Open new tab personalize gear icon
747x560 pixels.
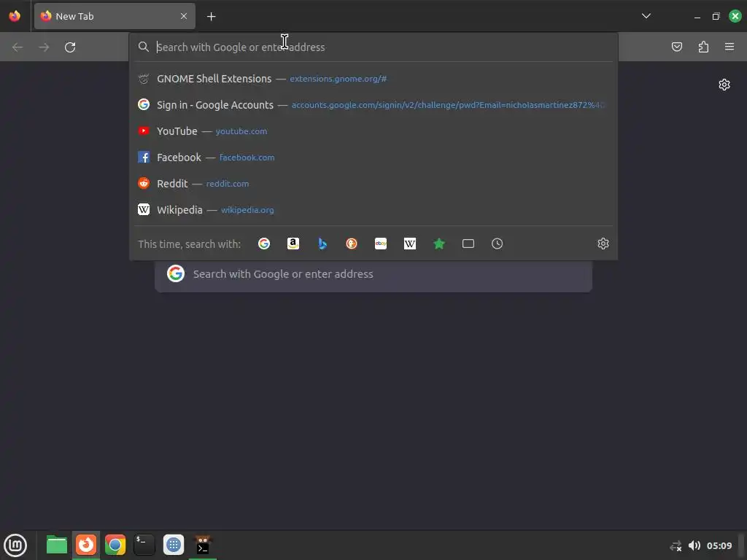click(x=724, y=85)
